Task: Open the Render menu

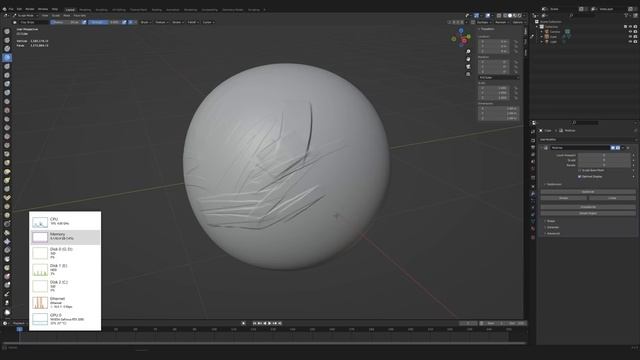Action: pos(30,9)
